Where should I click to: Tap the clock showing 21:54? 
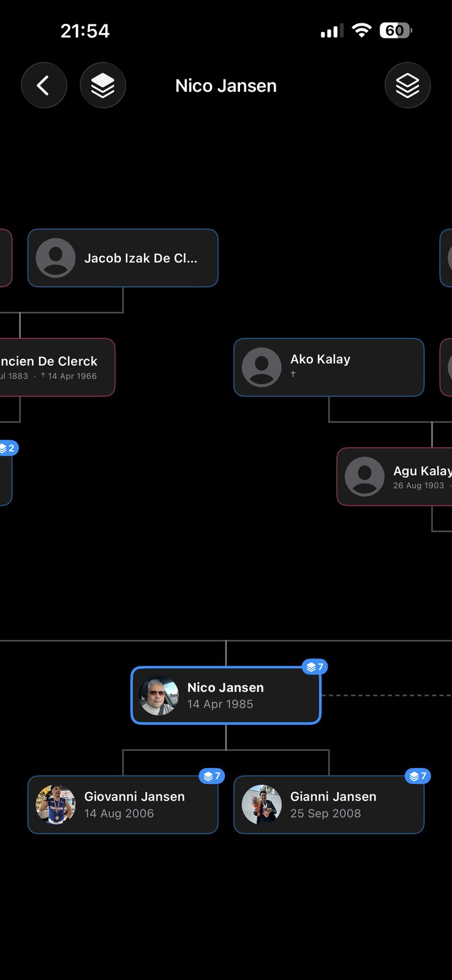(x=85, y=31)
